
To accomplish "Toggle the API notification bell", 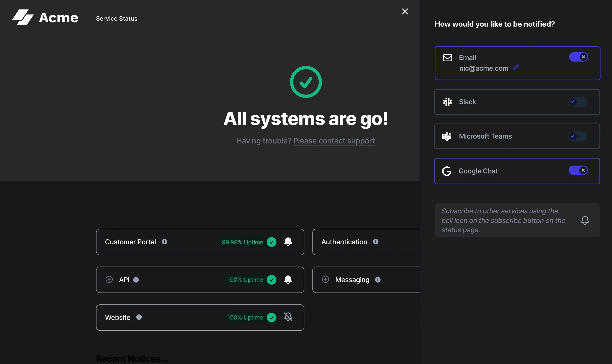I will click(288, 280).
